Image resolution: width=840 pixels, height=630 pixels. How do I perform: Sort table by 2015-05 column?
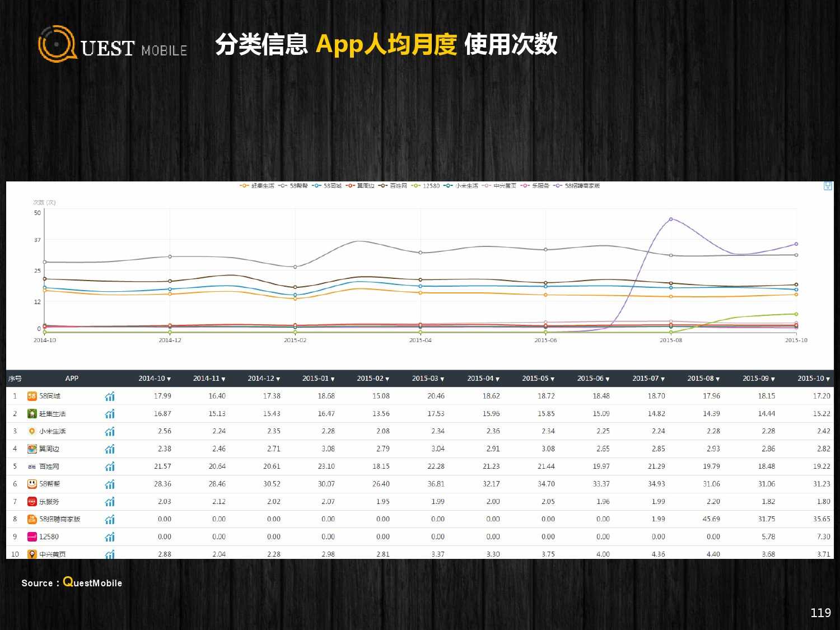point(538,379)
